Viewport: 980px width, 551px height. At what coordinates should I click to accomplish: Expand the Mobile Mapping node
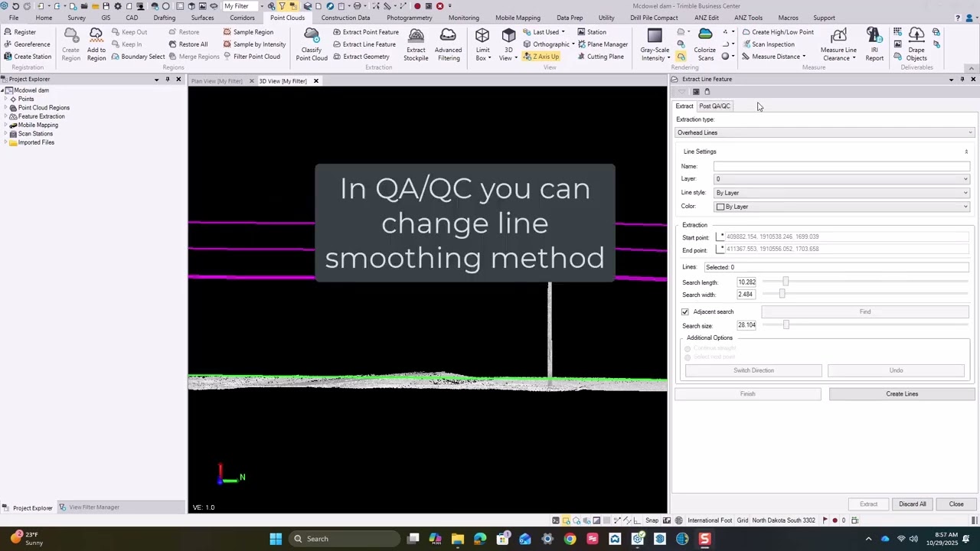tap(5, 125)
